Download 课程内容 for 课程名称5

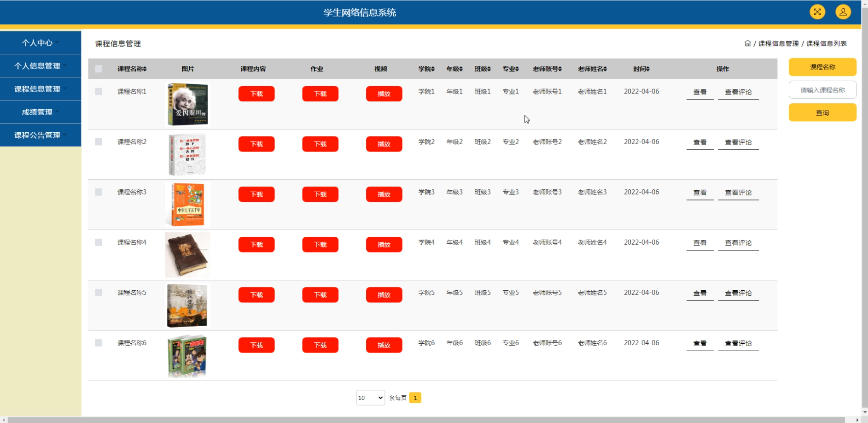point(256,294)
